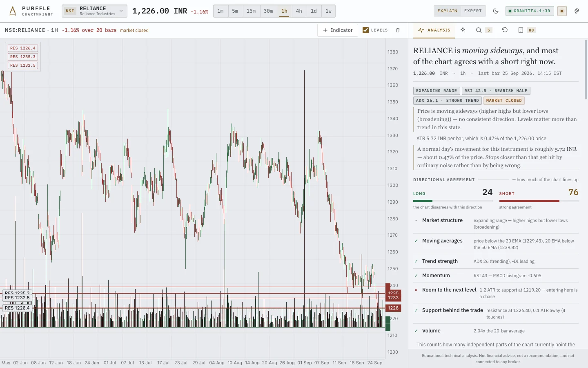Open the magnifier search tab
The width and height of the screenshot is (588, 368).
[479, 30]
